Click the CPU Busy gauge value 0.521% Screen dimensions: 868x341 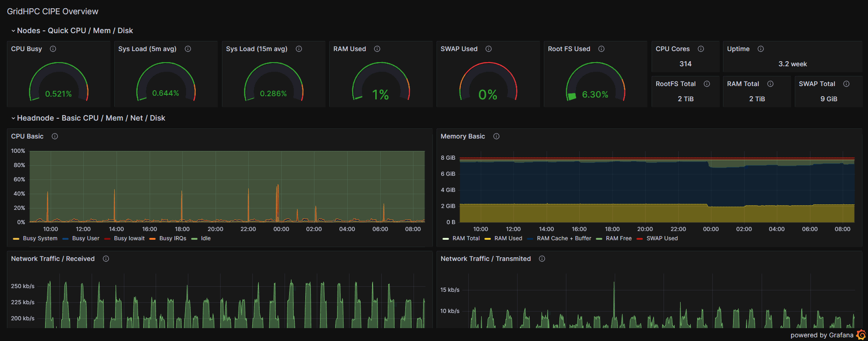pos(58,94)
